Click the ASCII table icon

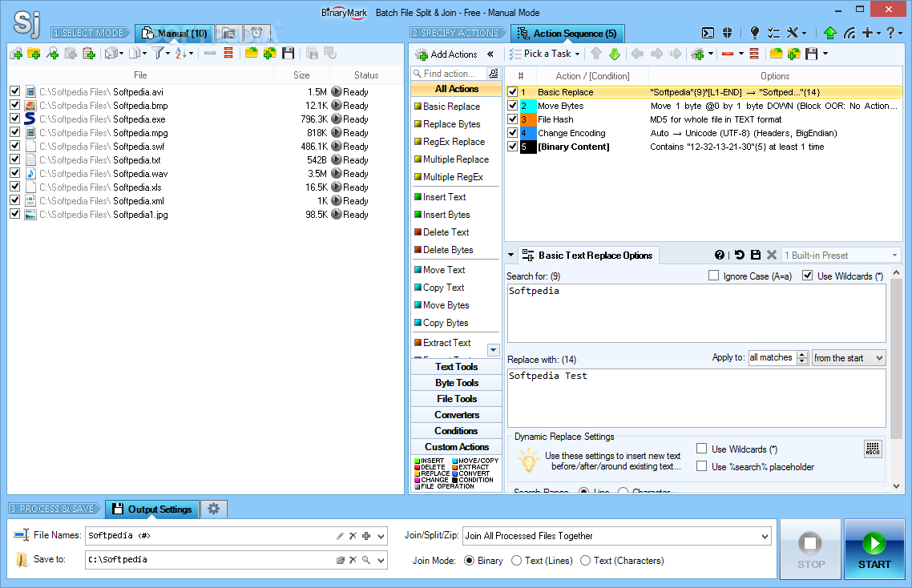coord(873,449)
